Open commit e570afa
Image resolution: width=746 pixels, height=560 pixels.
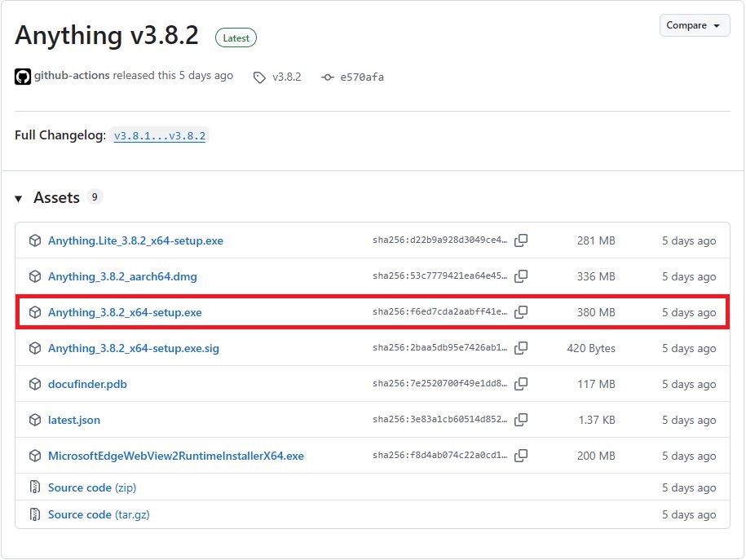tap(362, 77)
